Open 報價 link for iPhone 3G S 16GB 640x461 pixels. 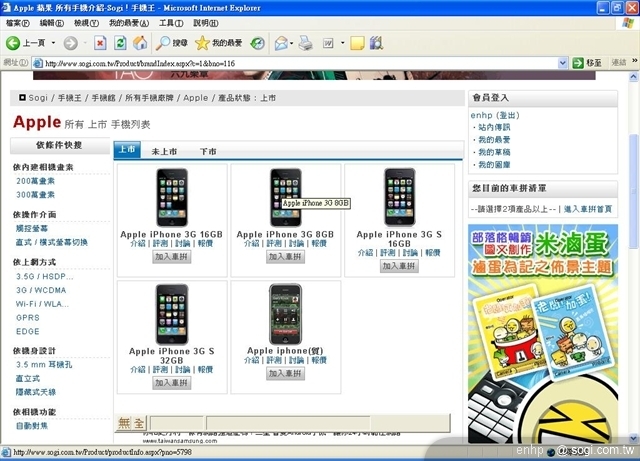click(433, 253)
